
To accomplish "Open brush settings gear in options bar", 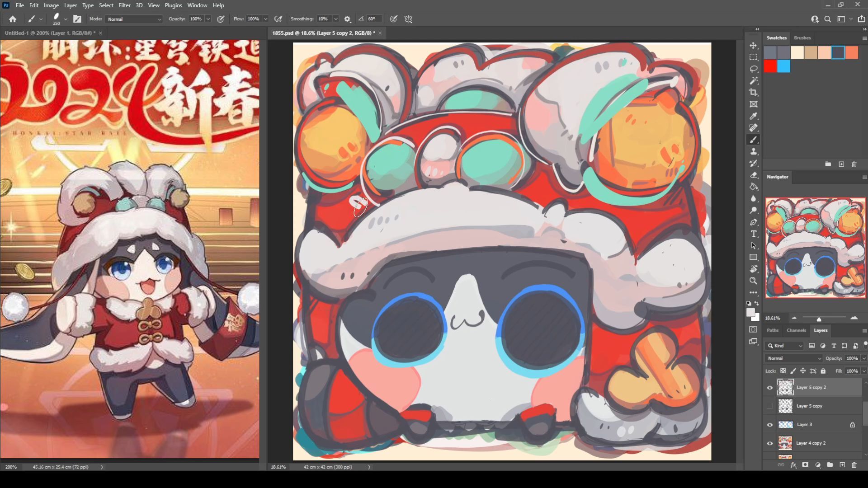I will (347, 19).
